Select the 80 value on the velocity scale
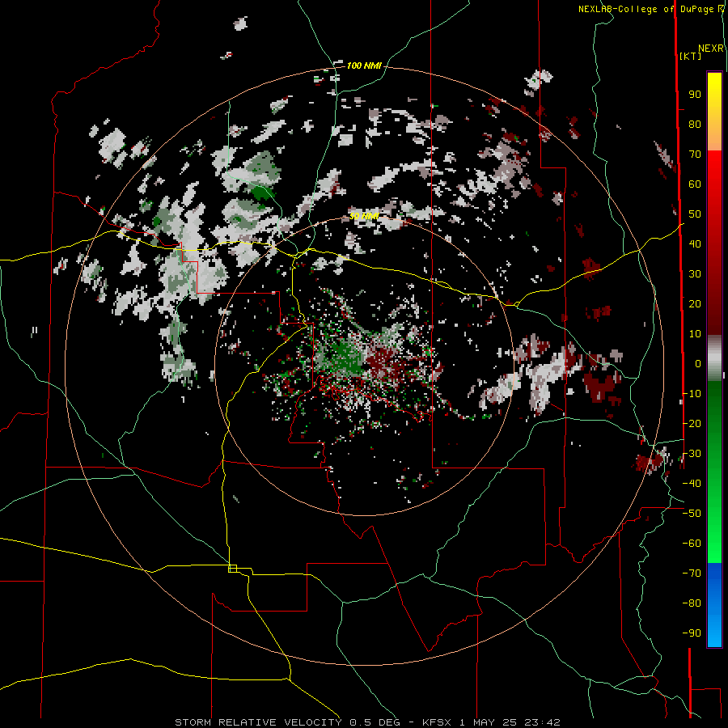This screenshot has height=728, width=728. tap(695, 125)
